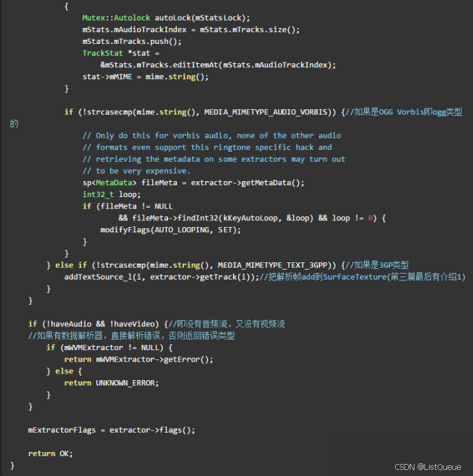Image resolution: width=473 pixels, height=476 pixels.
Task: Click 'MEDIA_MIMETYPE_TEXT_3GPP' in the else-if line
Action: pyautogui.click(x=273, y=266)
